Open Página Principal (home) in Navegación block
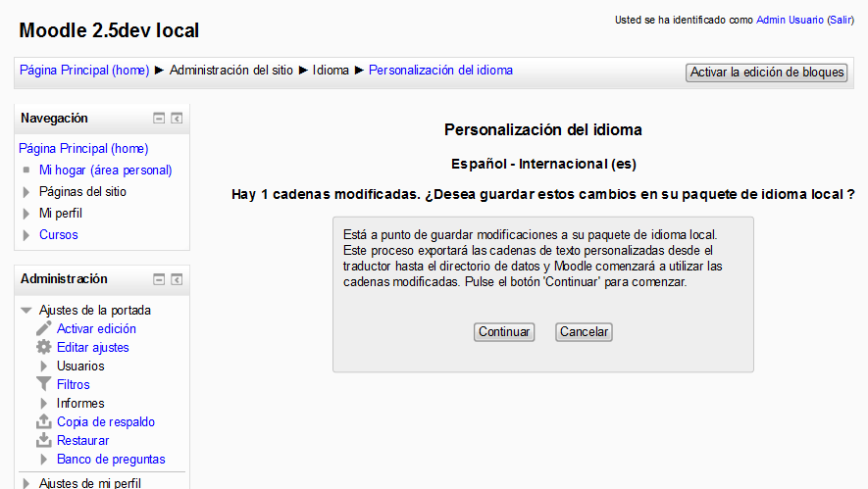 (x=83, y=148)
